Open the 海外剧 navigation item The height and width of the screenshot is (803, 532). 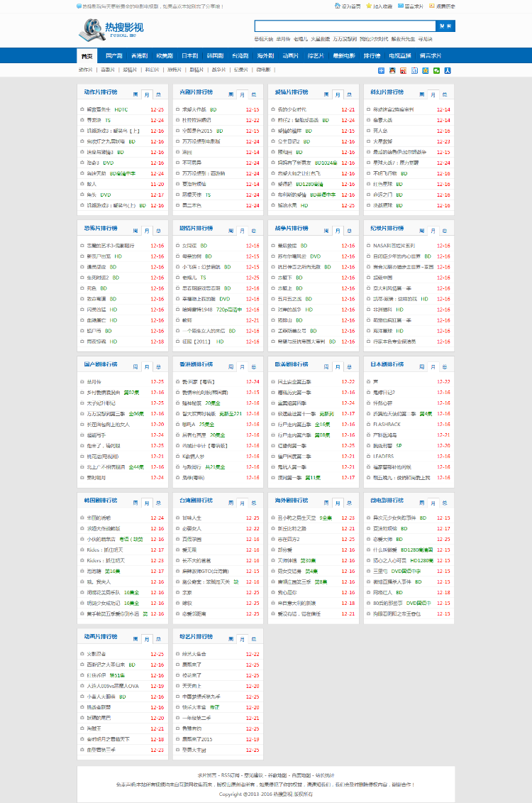tap(265, 56)
